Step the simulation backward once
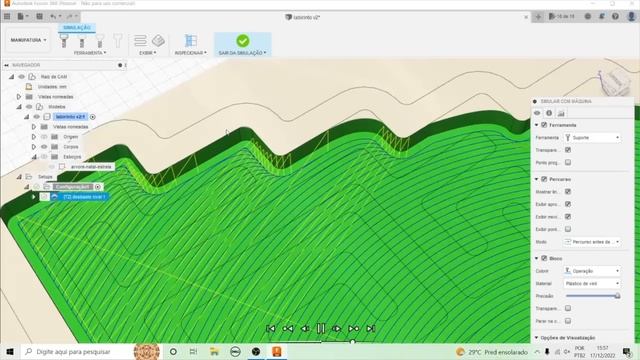This screenshot has width=640, height=360. (x=304, y=329)
